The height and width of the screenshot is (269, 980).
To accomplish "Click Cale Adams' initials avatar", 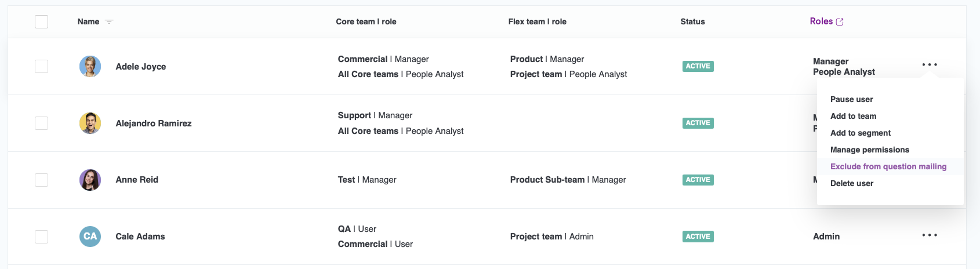I will tap(90, 237).
